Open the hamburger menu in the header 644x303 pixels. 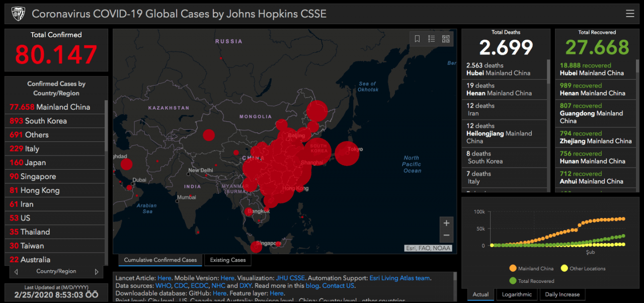pos(630,14)
